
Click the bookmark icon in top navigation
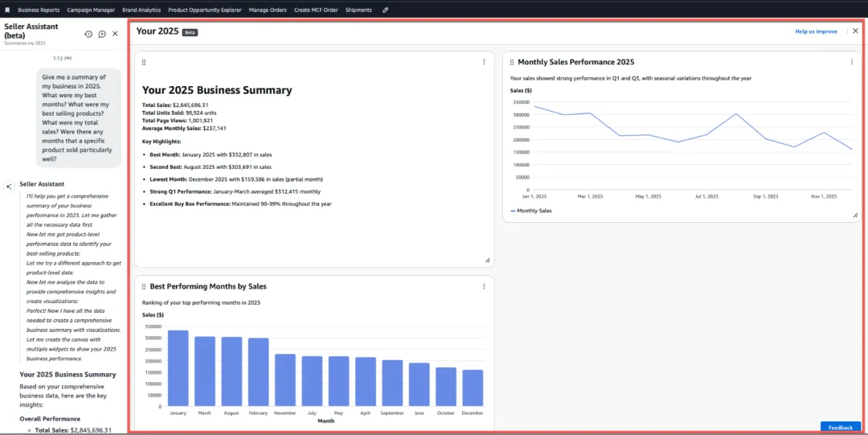tap(7, 10)
